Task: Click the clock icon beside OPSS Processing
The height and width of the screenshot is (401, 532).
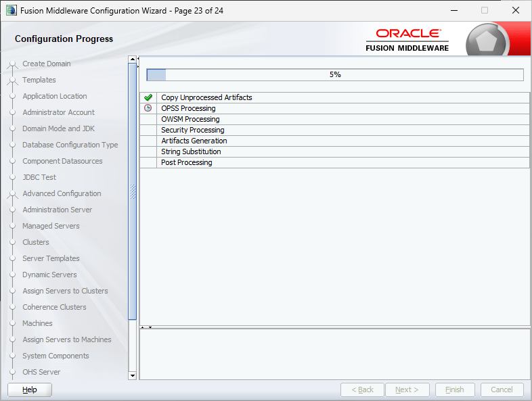Action: tap(148, 108)
